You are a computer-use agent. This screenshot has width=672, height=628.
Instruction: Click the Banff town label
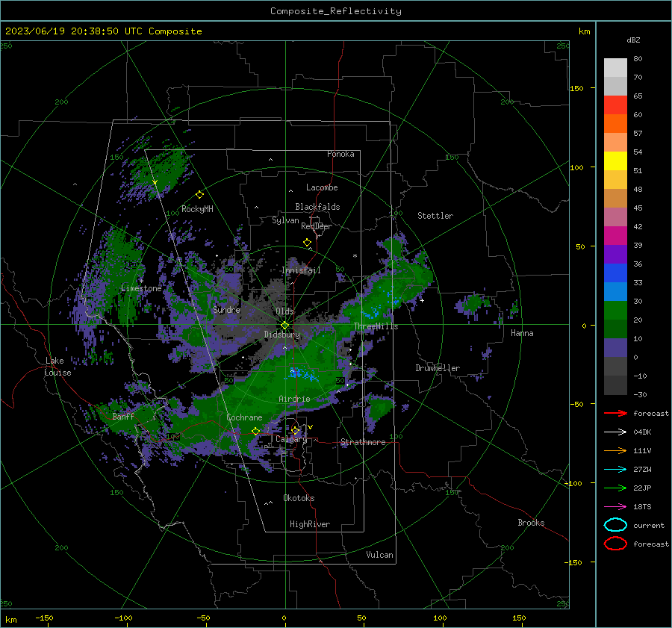pos(123,416)
